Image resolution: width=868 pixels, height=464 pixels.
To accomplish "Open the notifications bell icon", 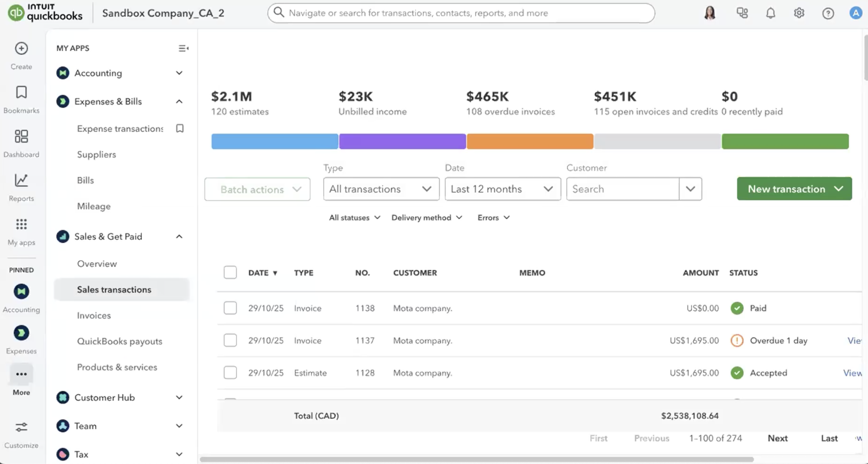I will tap(770, 13).
